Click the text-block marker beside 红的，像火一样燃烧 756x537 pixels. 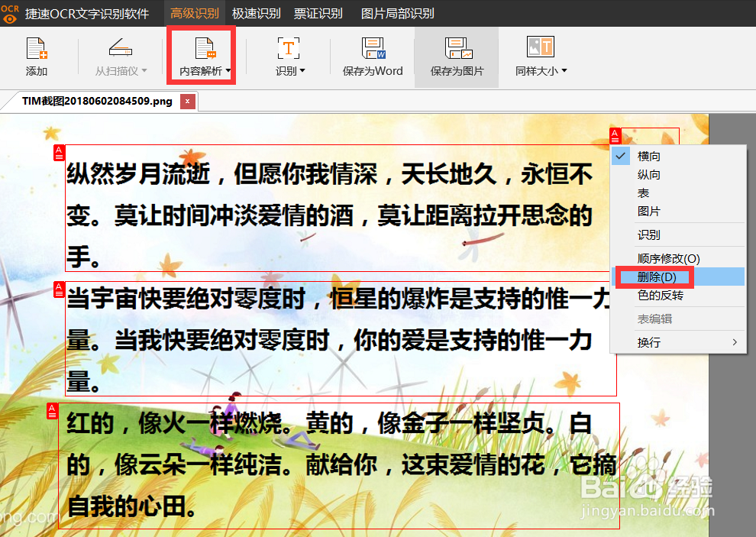coord(52,411)
